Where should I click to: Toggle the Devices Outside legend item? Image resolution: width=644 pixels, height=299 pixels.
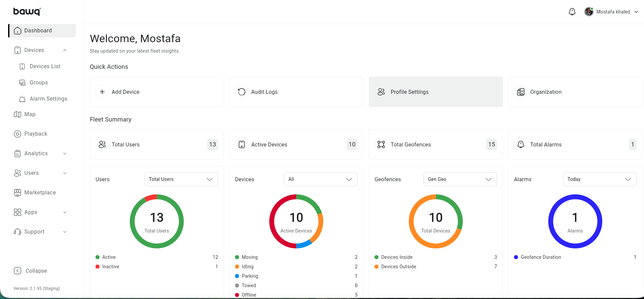[x=398, y=267]
